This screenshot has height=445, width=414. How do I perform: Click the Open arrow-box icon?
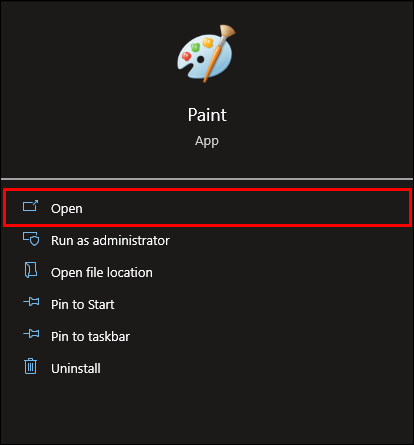pyautogui.click(x=30, y=206)
